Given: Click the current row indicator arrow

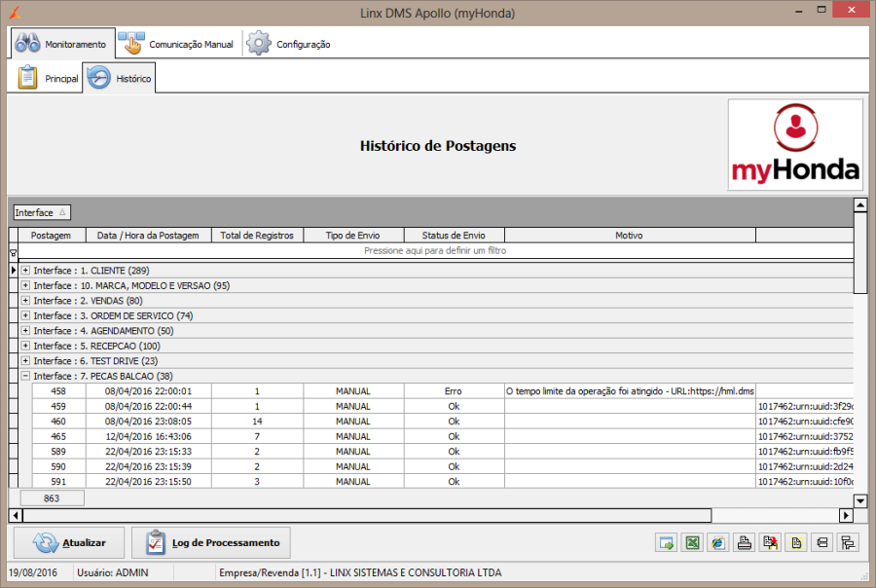Looking at the screenshot, I should 14,270.
